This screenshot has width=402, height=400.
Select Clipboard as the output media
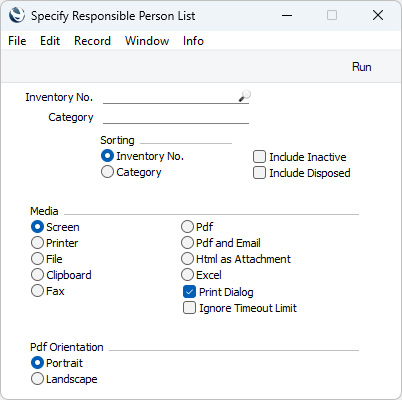click(37, 275)
